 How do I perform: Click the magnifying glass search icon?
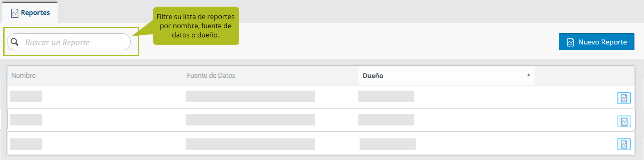15,42
